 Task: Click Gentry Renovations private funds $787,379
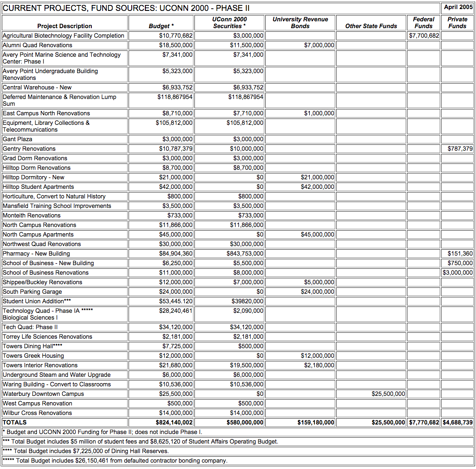[460, 148]
